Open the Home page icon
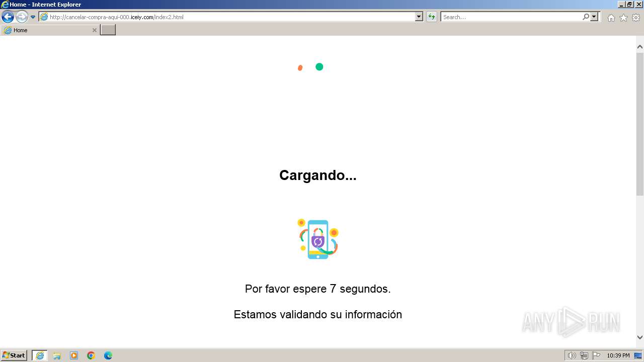Screen dimensions: 644x362 611,18
